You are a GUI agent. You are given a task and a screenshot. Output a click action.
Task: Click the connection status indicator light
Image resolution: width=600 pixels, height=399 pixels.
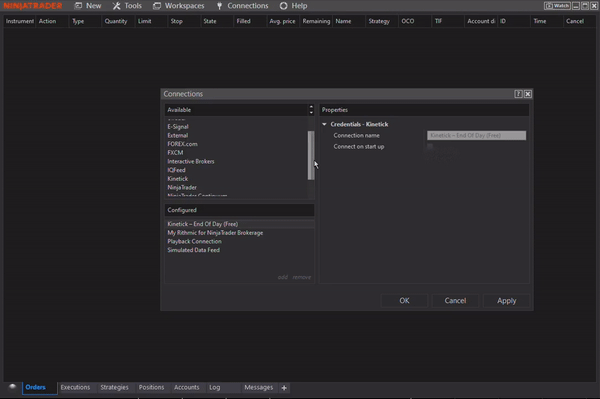13,387
